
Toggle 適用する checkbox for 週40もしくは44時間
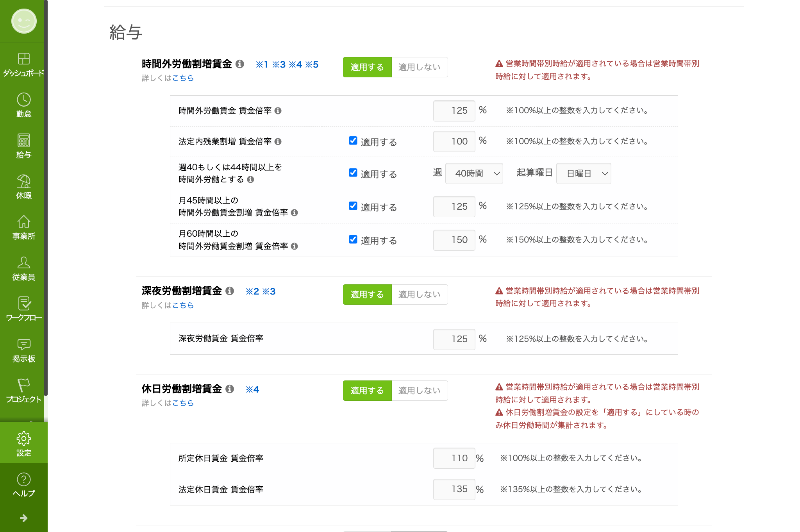353,173
